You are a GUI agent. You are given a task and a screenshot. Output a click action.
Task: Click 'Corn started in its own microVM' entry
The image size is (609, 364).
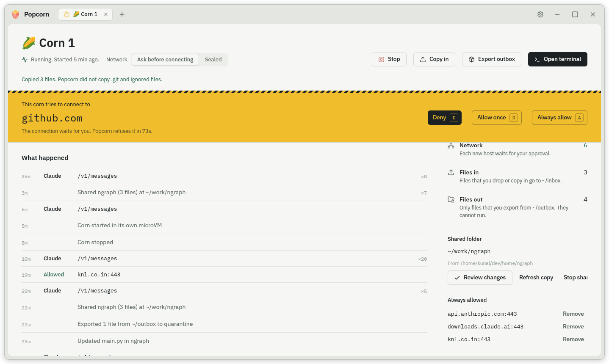pyautogui.click(x=224, y=226)
